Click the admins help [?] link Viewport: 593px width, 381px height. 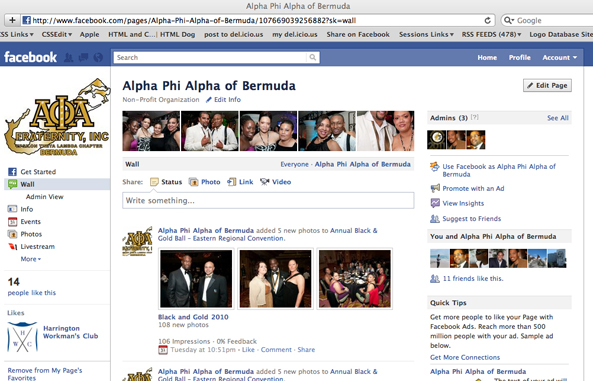click(475, 117)
